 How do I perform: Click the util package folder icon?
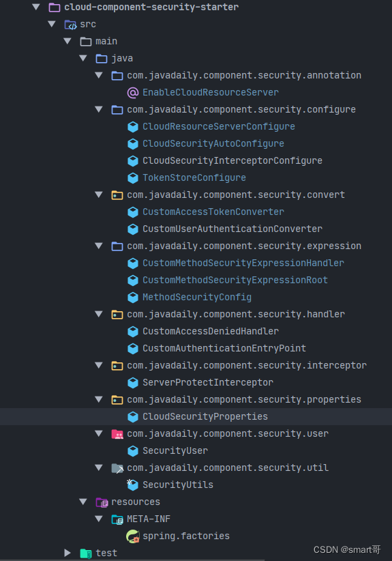click(117, 468)
